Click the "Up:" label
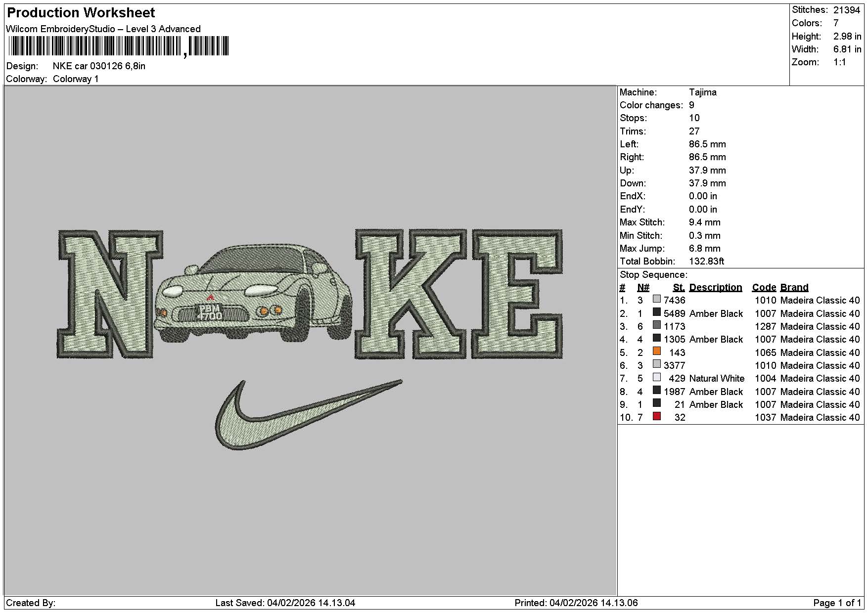868x613 pixels. (627, 171)
